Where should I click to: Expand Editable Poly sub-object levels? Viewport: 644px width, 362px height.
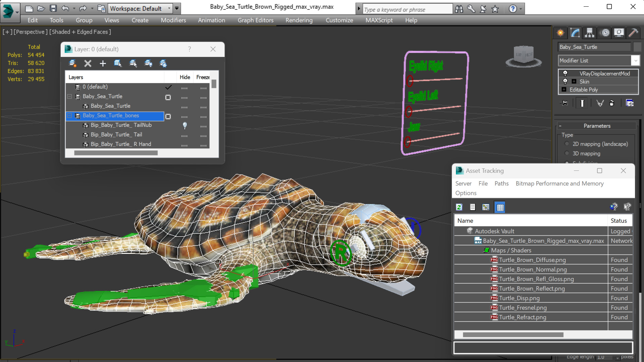564,89
